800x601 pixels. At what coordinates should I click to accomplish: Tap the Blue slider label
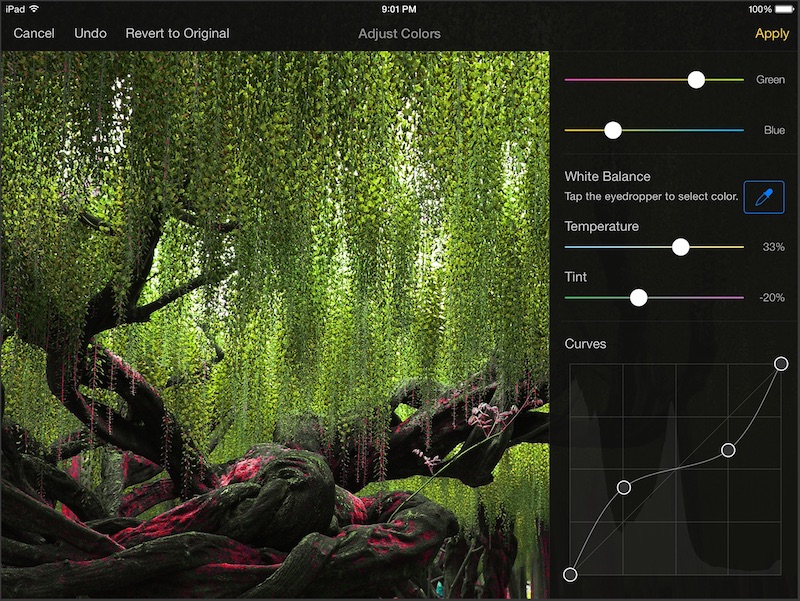click(774, 130)
